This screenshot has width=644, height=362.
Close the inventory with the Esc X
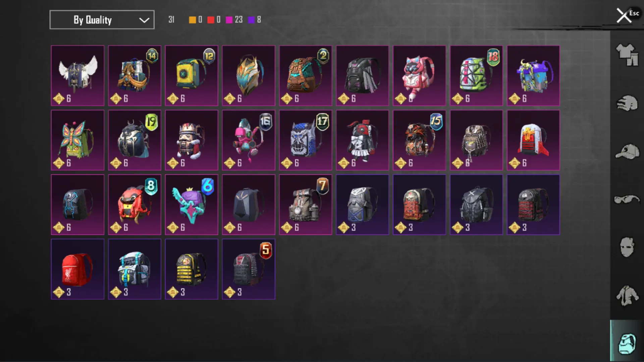click(624, 15)
